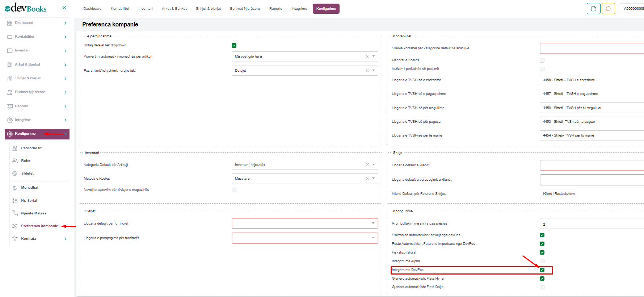The width and height of the screenshot is (644, 297).
Task: Switch to Arkat & Bankat top tab
Action: coord(174,9)
